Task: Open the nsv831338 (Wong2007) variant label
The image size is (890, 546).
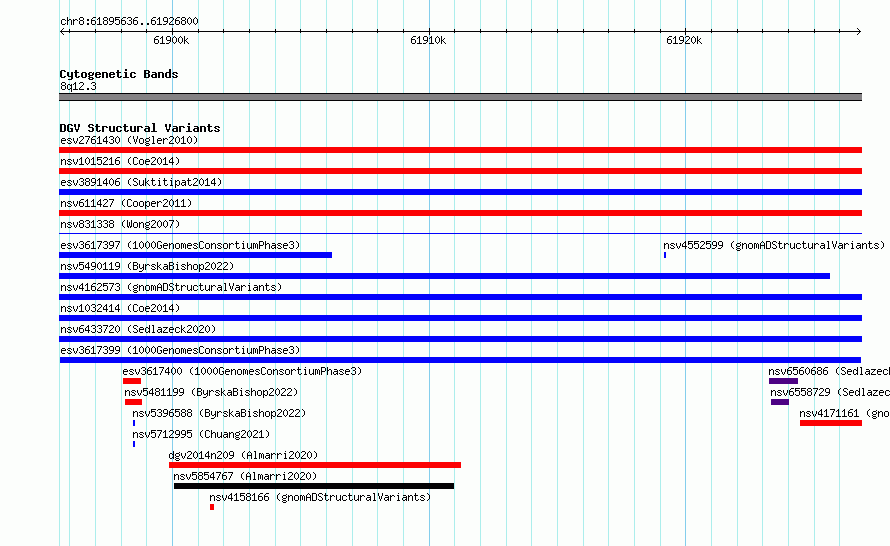Action: [x=120, y=224]
